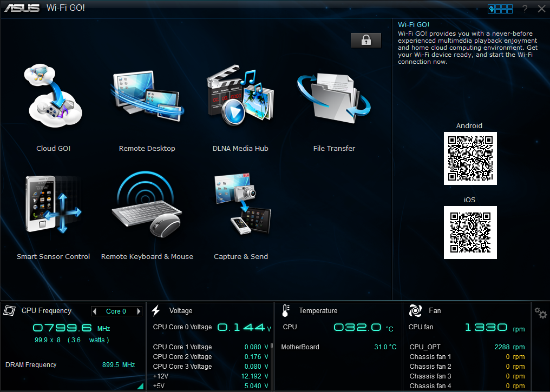Open the AI Suite app grid menu
The width and height of the screenshot is (550, 392).
click(x=500, y=9)
